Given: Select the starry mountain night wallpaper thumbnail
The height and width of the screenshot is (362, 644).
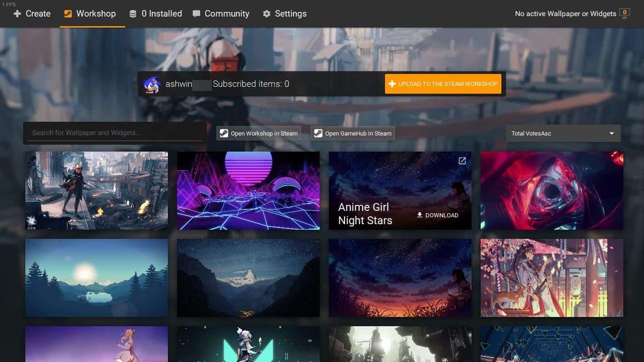Looking at the screenshot, I should [x=248, y=278].
